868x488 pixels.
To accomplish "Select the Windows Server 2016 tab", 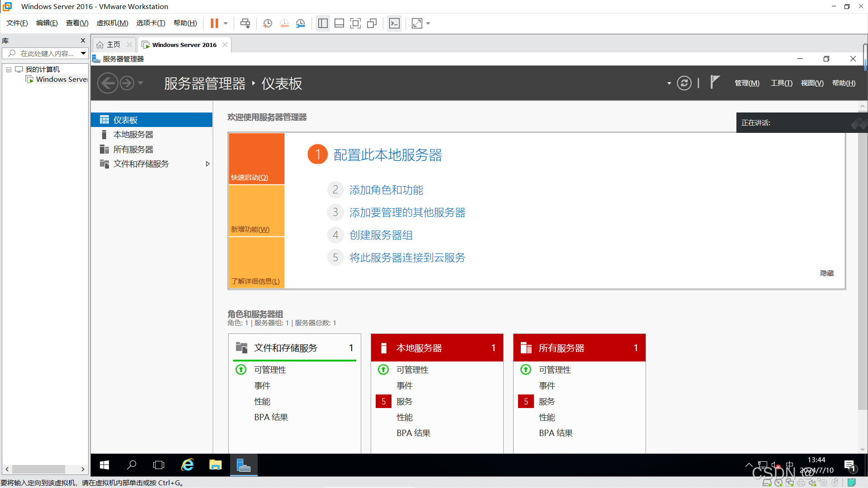I will [184, 45].
